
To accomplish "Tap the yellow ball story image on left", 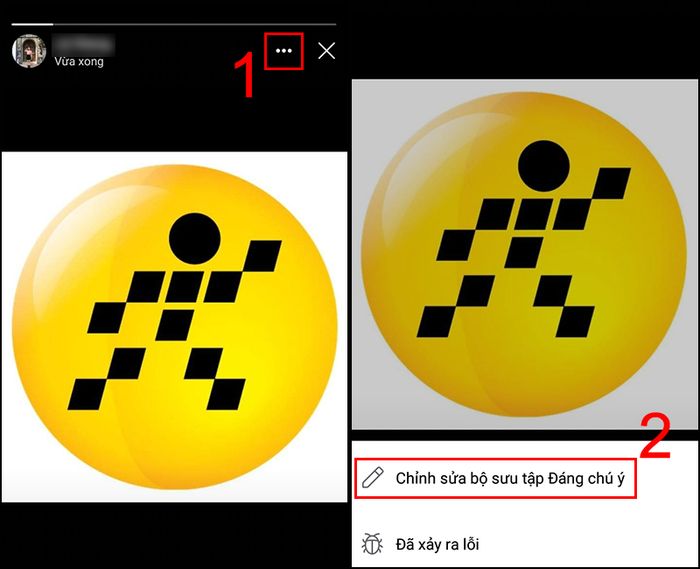I will [175, 327].
